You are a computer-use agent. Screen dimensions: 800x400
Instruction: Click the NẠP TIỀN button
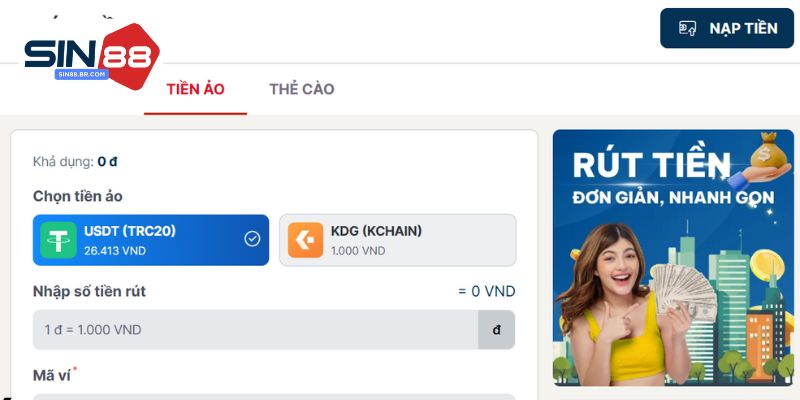727,28
